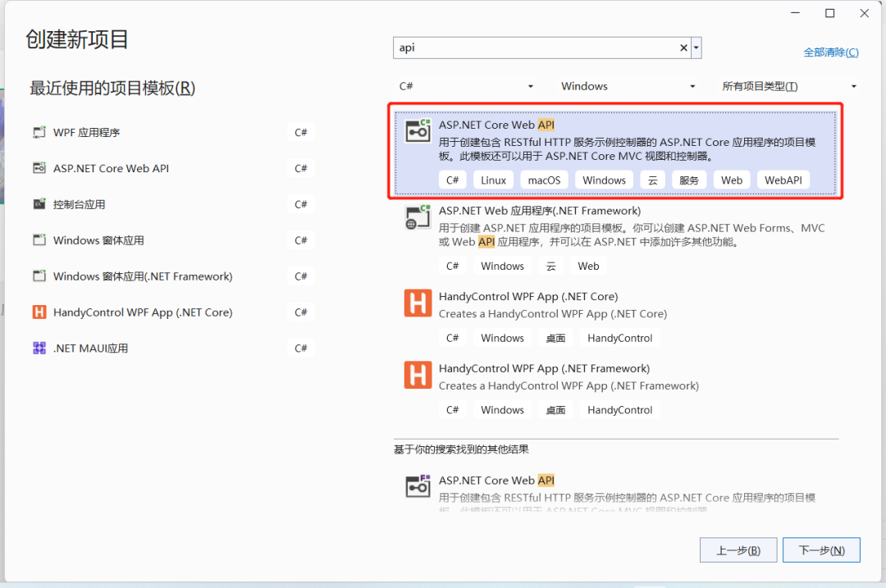
Task: Select HandyControl WPF App (.NET Core) in recent list
Action: point(172,312)
